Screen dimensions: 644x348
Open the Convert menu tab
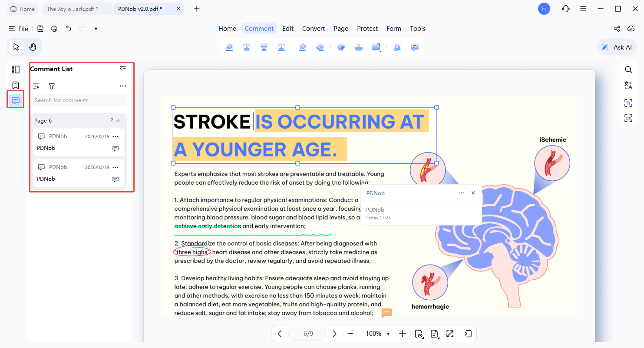pos(313,29)
